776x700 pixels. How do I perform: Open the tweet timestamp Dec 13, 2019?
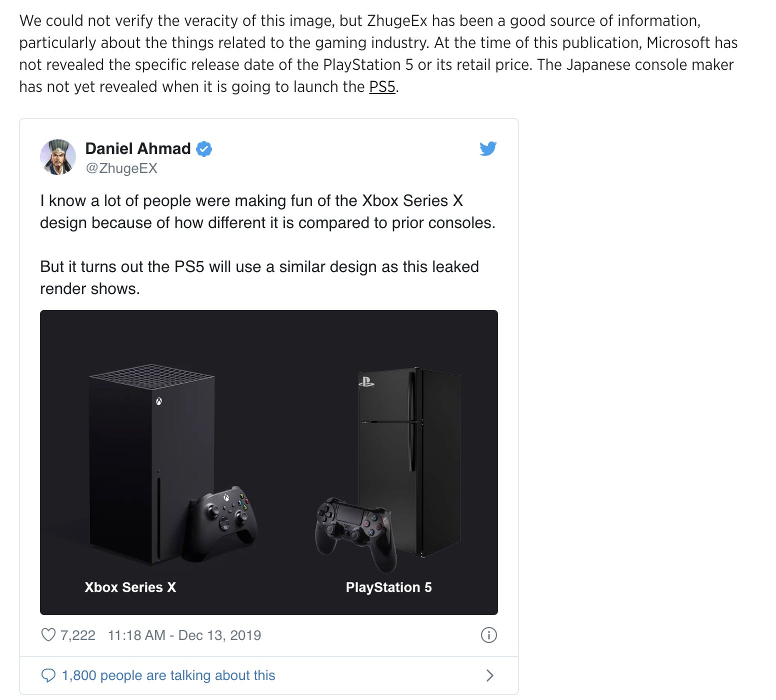tap(184, 635)
